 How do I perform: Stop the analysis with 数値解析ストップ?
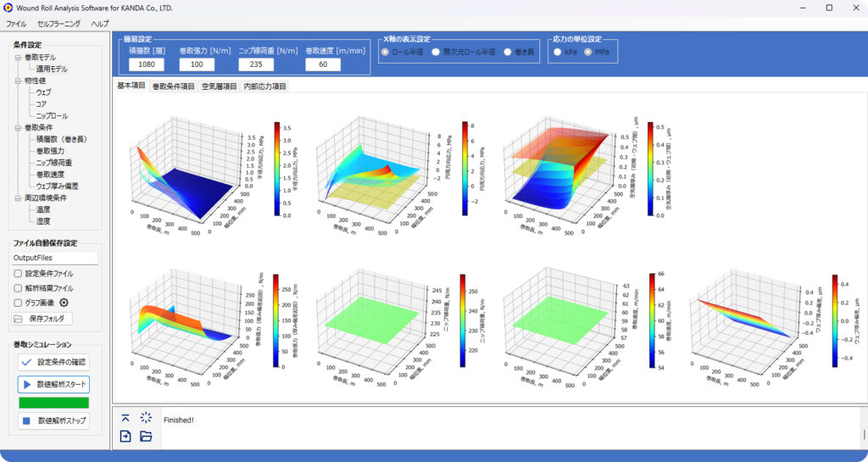coord(53,420)
